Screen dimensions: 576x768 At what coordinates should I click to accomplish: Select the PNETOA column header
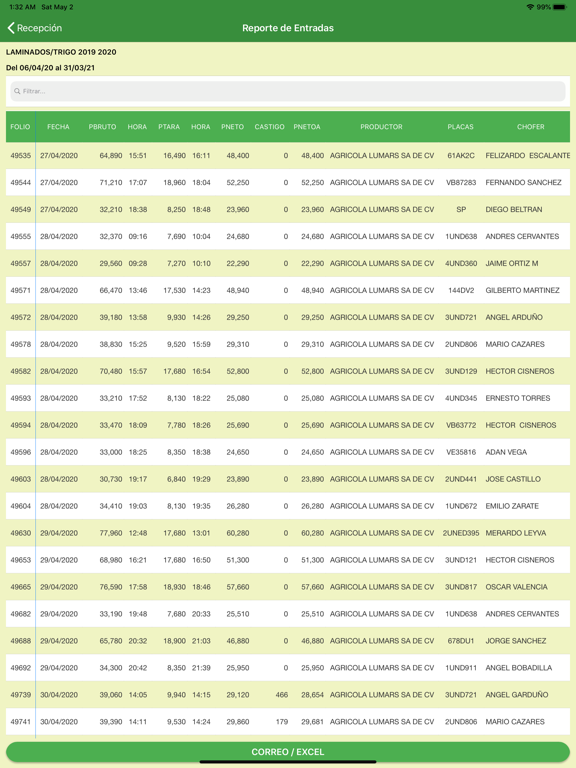coord(307,126)
